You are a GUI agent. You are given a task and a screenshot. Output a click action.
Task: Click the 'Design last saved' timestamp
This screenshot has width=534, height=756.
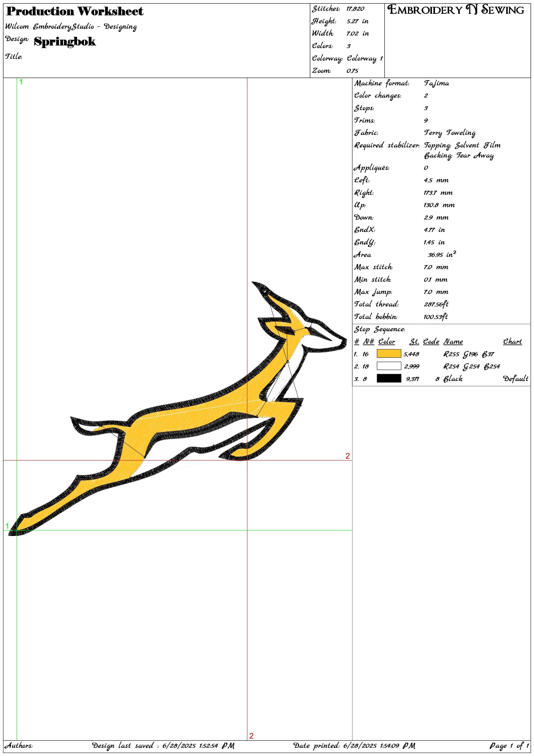(163, 745)
